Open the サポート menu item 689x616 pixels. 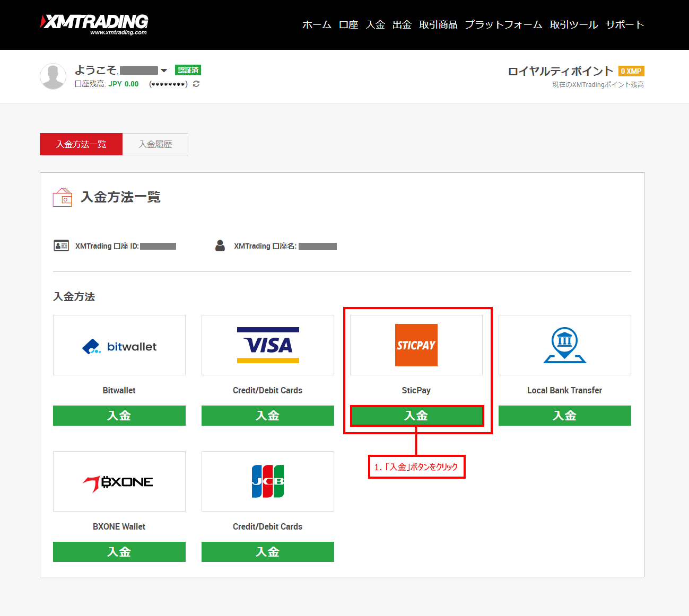pyautogui.click(x=624, y=25)
